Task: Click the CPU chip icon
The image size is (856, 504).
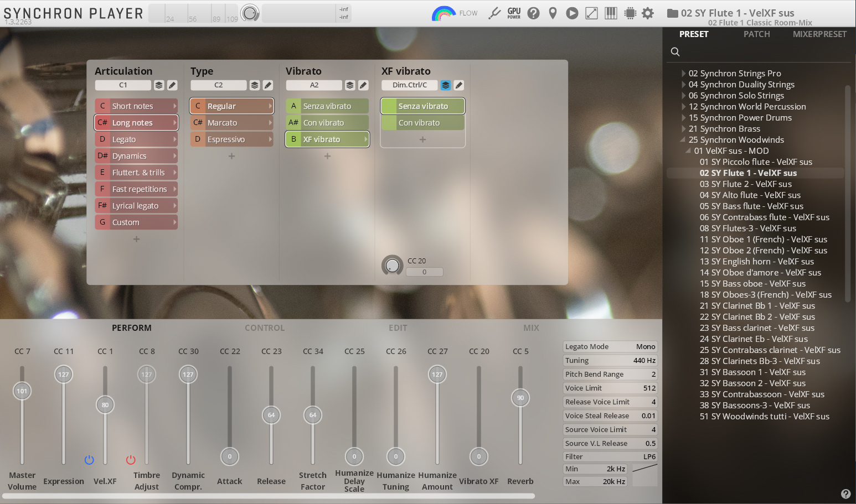Action: click(x=630, y=13)
